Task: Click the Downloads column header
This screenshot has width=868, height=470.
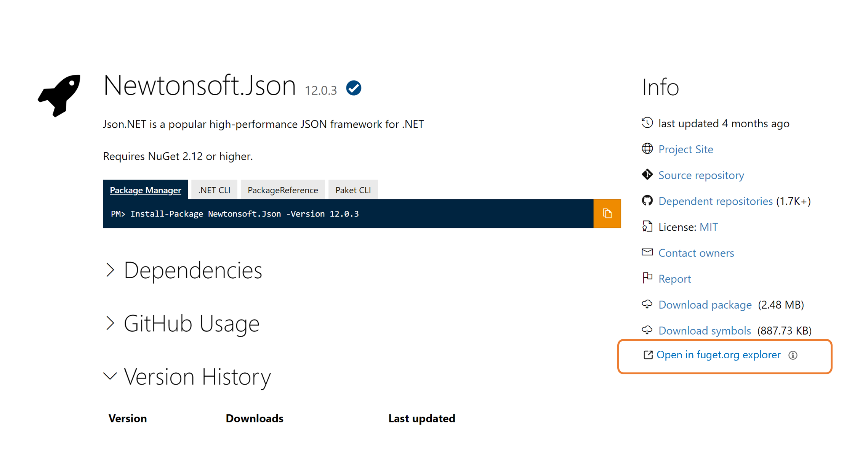Action: tap(255, 419)
